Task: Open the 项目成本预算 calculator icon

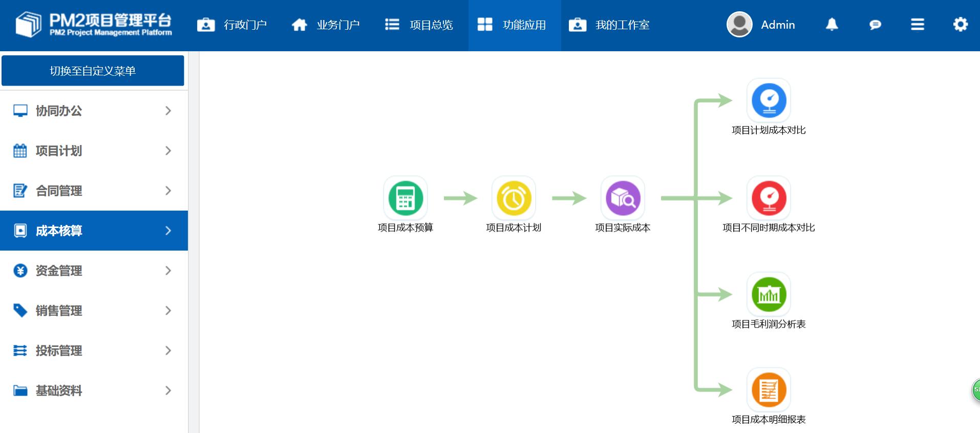Action: (x=405, y=198)
